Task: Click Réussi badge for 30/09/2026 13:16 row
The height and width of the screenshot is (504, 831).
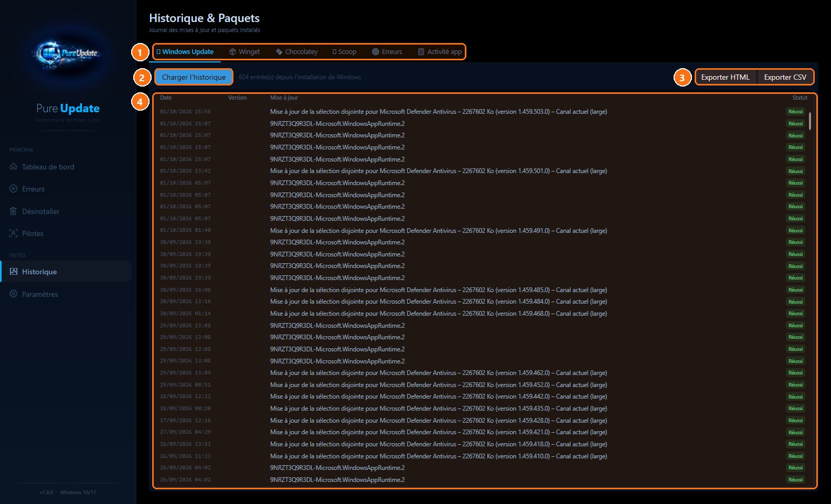Action: coord(795,302)
